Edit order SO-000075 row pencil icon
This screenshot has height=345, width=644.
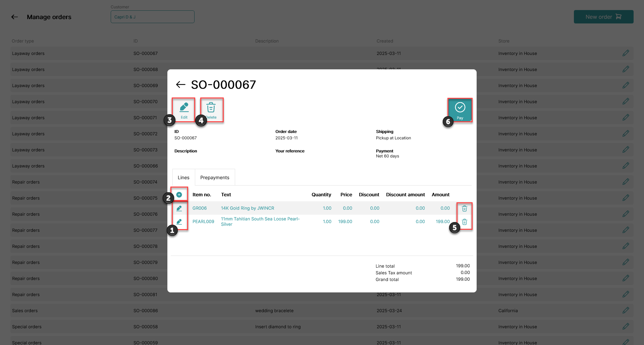626,198
